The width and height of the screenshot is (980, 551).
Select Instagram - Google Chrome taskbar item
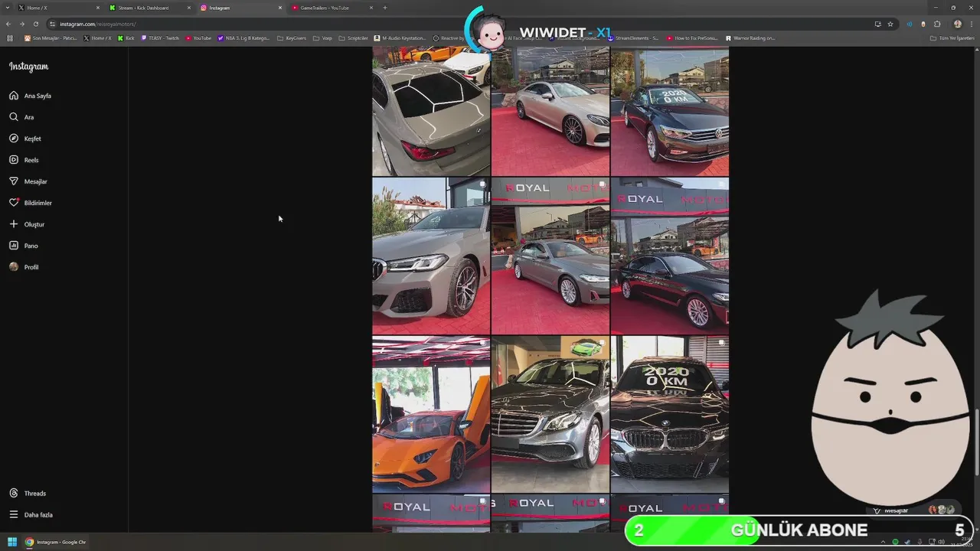click(x=55, y=542)
